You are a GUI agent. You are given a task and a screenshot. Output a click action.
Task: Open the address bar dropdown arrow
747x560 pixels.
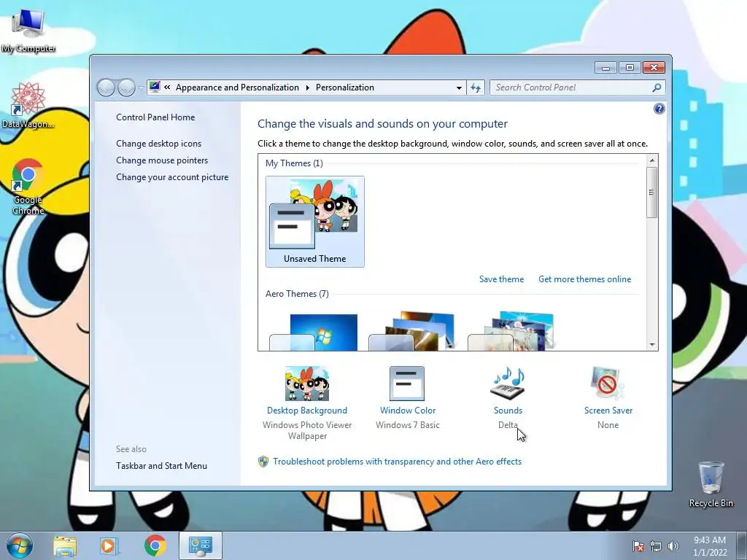click(x=459, y=87)
